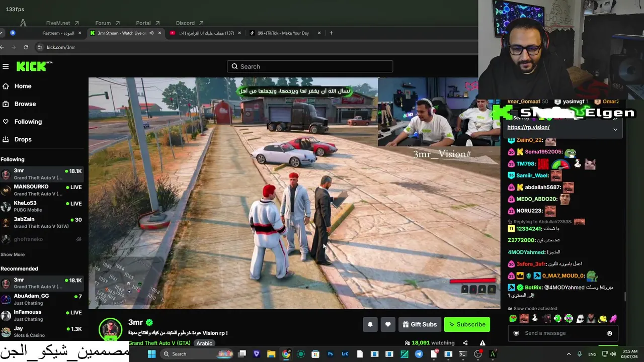
Task: Open Microsoft Store from the taskbar
Action: point(315,354)
